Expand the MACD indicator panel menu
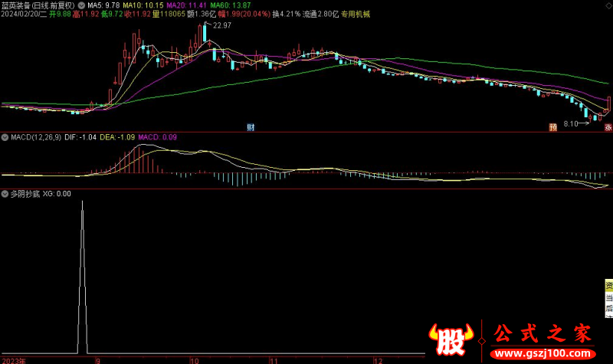Screen dimensions: 613x364 pos(5,137)
